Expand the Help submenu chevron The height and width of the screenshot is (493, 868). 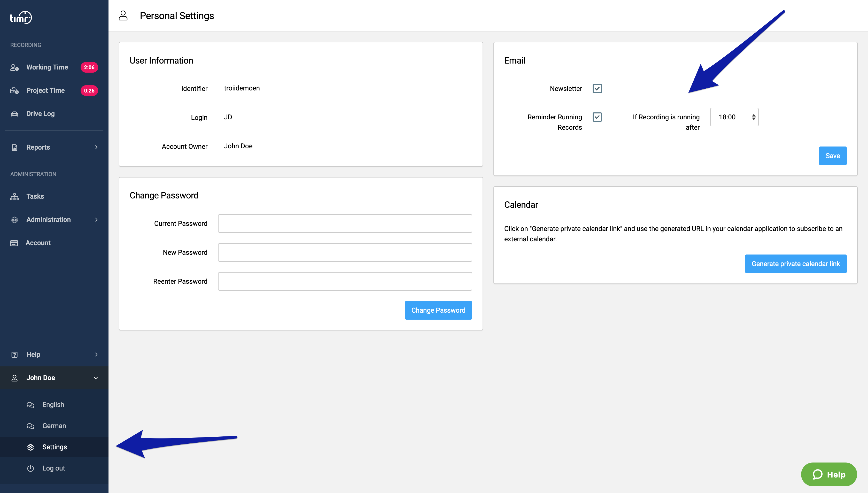[96, 355]
